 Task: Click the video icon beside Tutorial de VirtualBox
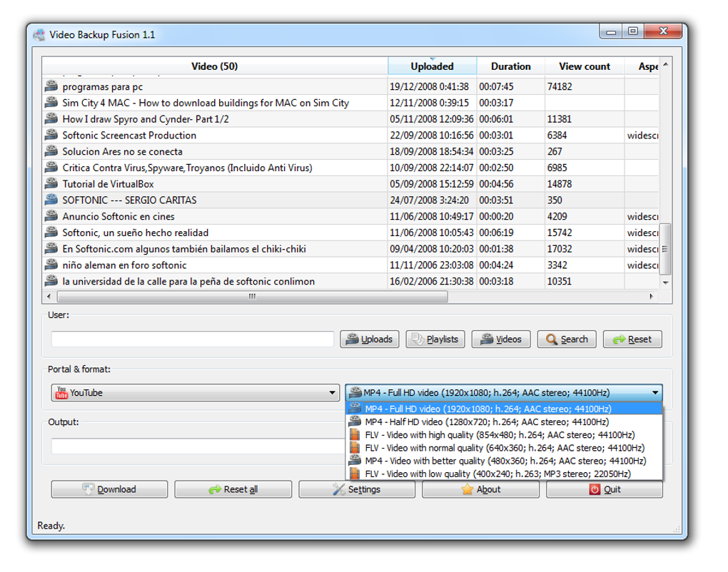click(x=50, y=184)
